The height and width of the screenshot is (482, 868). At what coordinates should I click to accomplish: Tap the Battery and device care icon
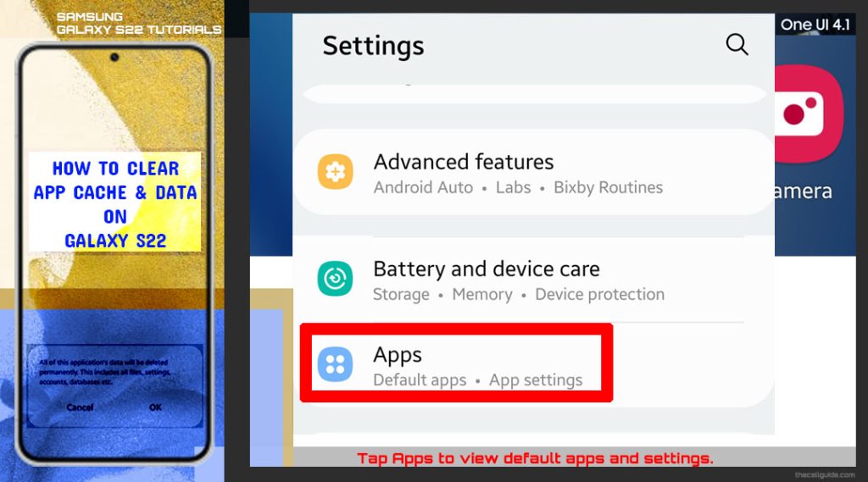click(335, 279)
